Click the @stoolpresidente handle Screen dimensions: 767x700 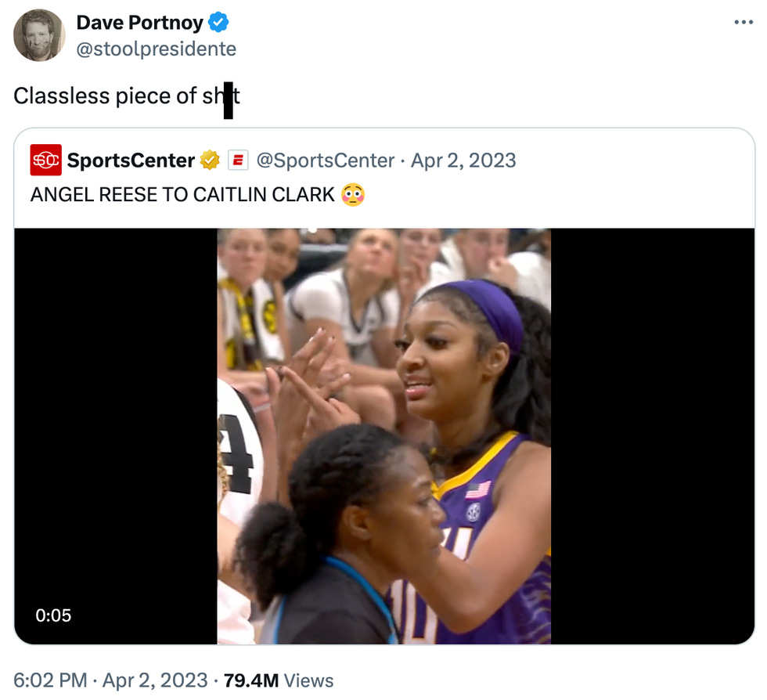point(156,49)
